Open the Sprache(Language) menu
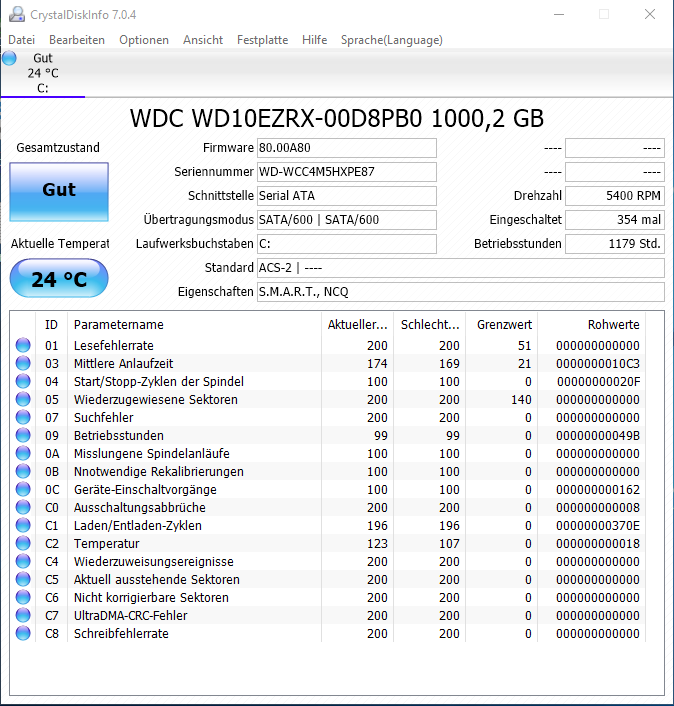The image size is (674, 706). (x=392, y=40)
